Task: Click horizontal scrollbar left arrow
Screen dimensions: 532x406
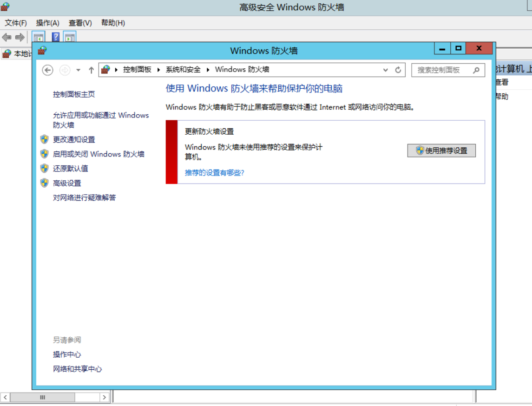Action: tap(5, 397)
